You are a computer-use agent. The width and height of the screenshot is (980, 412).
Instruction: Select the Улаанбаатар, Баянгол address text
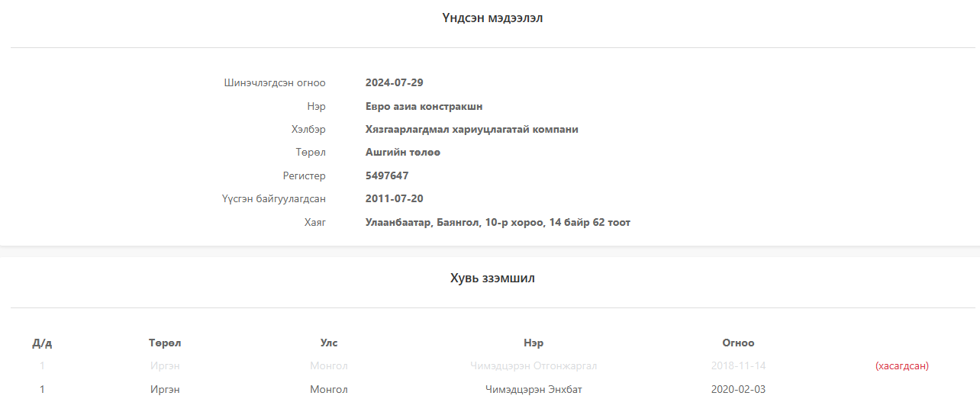tap(498, 223)
